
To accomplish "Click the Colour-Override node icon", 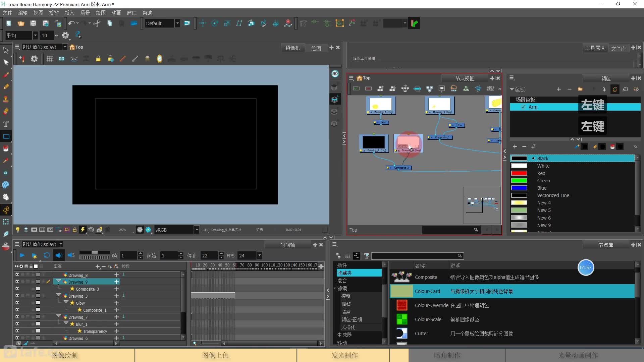I will click(401, 305).
